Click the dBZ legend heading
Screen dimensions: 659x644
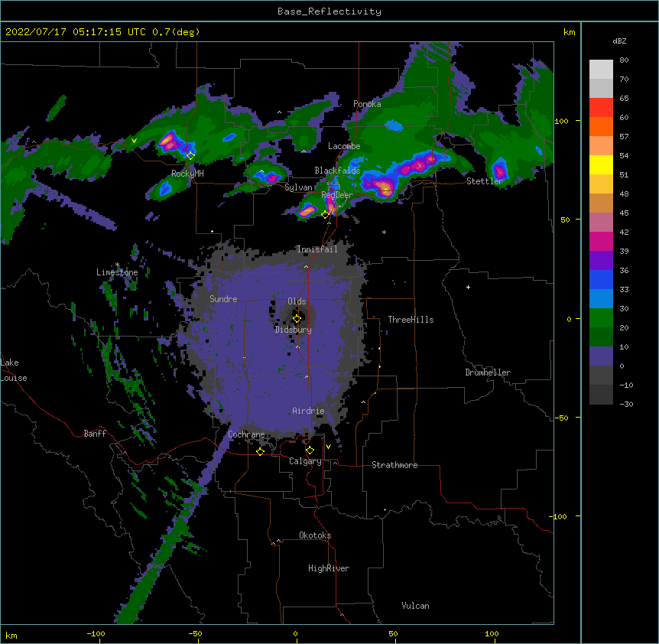pos(619,41)
